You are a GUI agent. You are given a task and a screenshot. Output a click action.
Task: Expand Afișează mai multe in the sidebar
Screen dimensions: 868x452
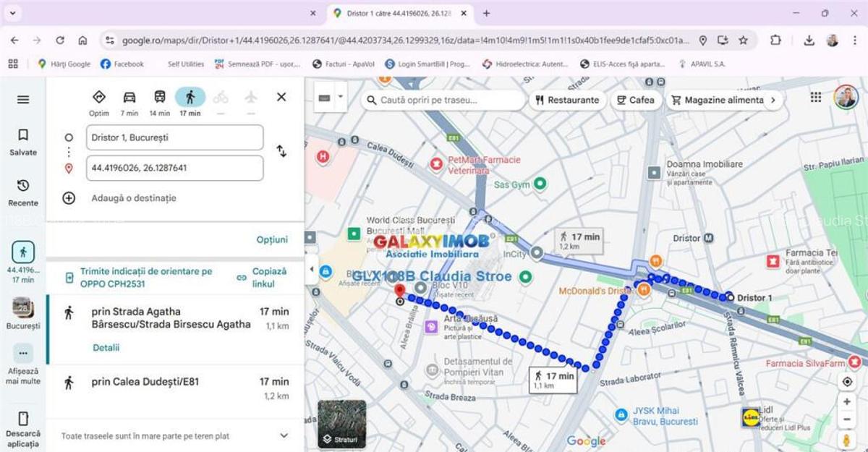pos(23,364)
